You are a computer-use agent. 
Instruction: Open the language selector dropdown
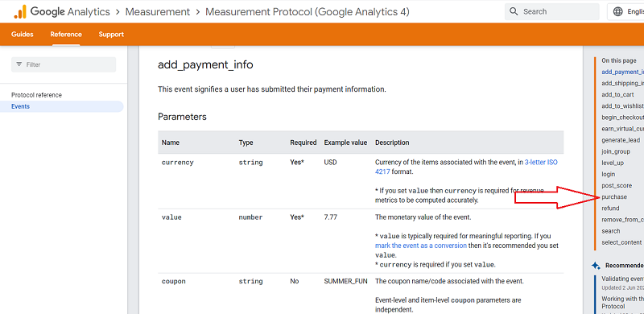[625, 11]
